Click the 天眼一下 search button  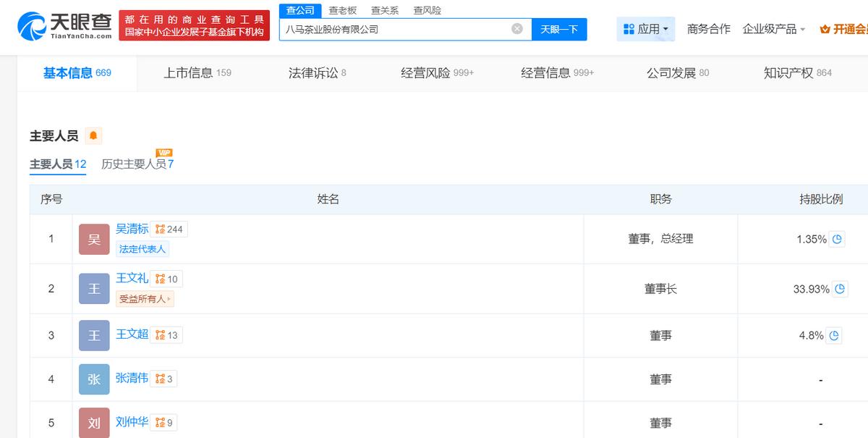(x=559, y=29)
